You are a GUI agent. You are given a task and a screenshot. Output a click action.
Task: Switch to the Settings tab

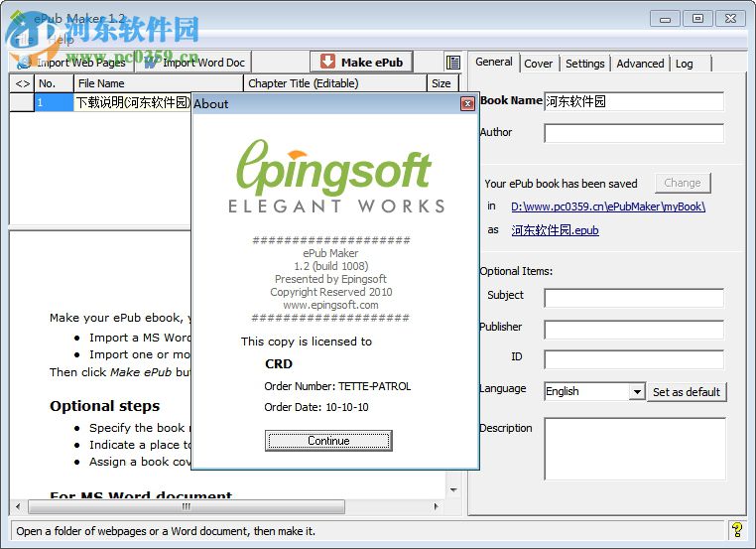584,64
